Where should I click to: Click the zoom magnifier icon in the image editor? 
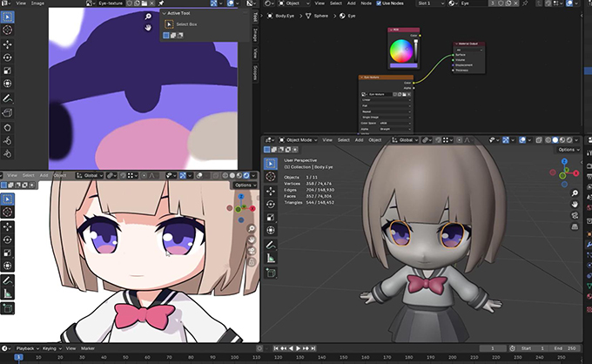click(x=149, y=17)
